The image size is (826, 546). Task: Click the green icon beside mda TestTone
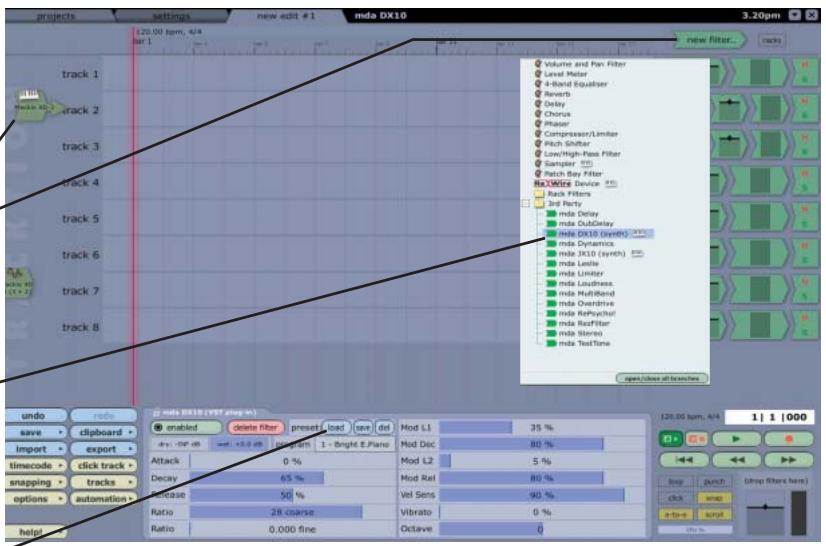(x=551, y=344)
